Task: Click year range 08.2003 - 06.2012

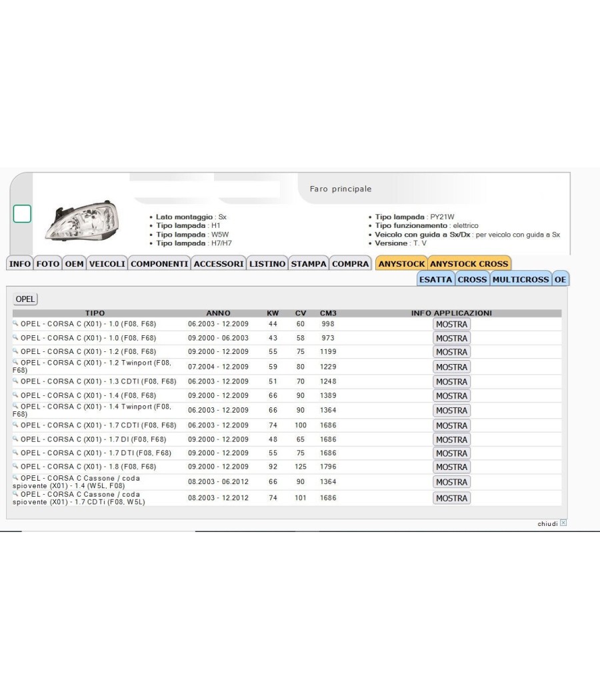Action: click(x=218, y=482)
